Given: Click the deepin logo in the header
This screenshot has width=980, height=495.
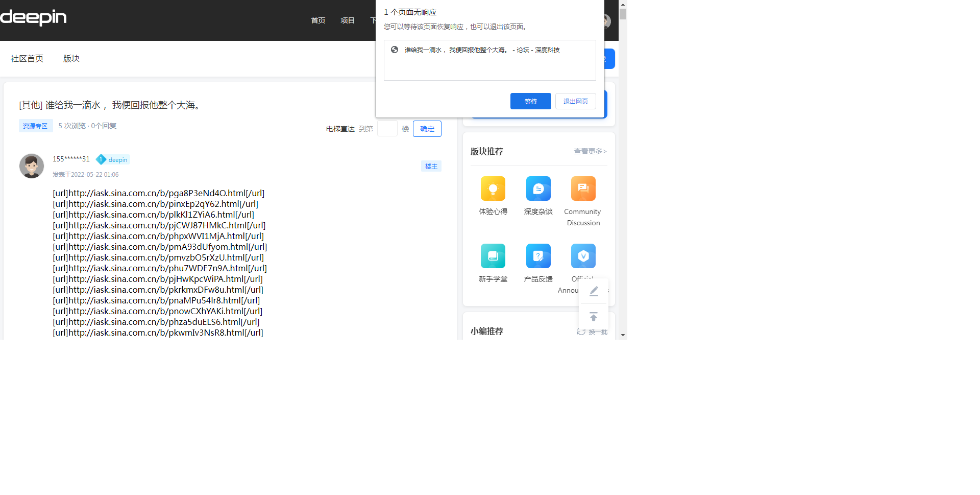Looking at the screenshot, I should [33, 17].
